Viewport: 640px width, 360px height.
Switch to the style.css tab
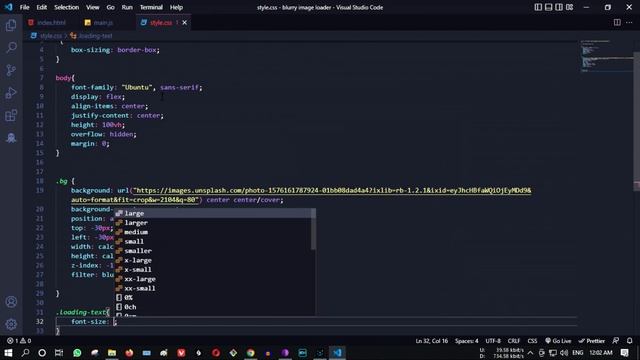161,22
